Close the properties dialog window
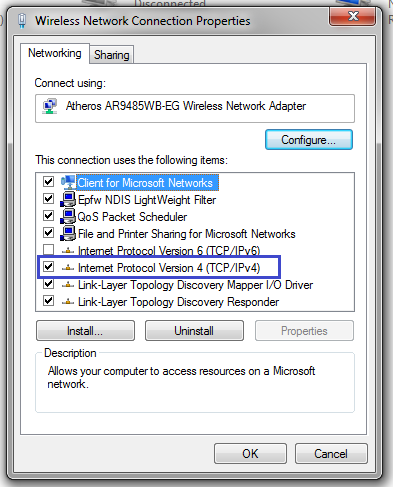This screenshot has height=487, width=393. 353,16
